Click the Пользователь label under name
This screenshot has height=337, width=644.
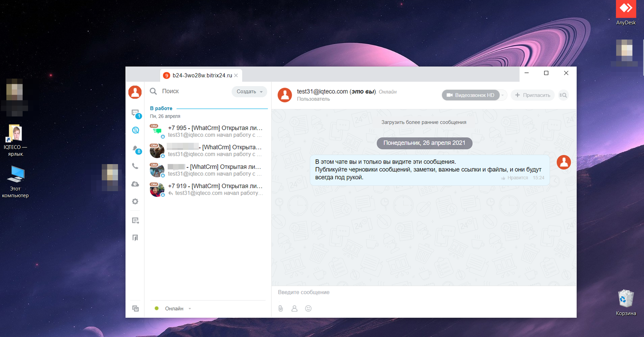pyautogui.click(x=313, y=99)
